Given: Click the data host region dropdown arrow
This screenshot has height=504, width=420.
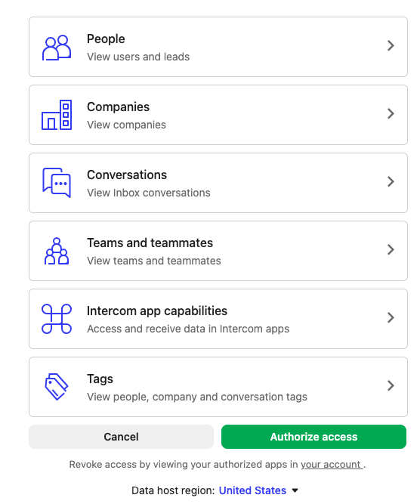Looking at the screenshot, I should point(295,491).
